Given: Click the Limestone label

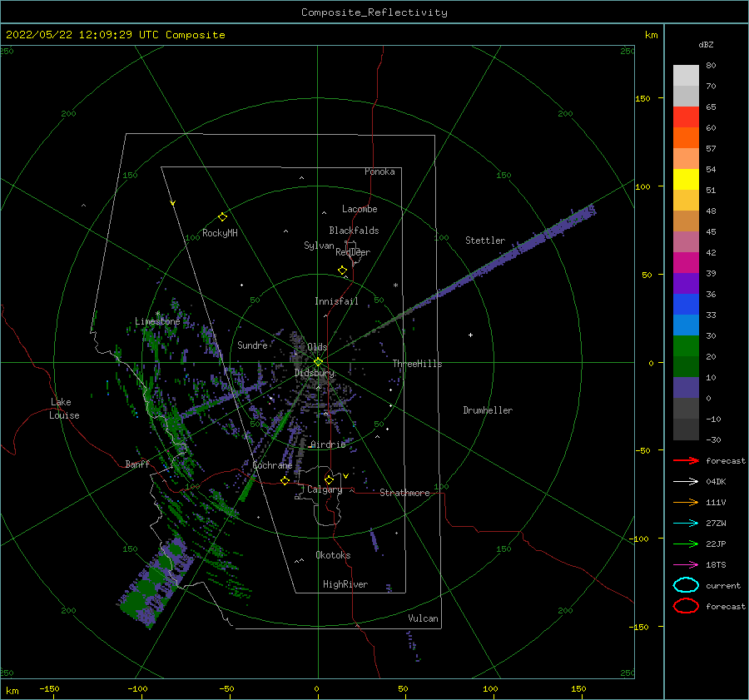Looking at the screenshot, I should coord(157,321).
